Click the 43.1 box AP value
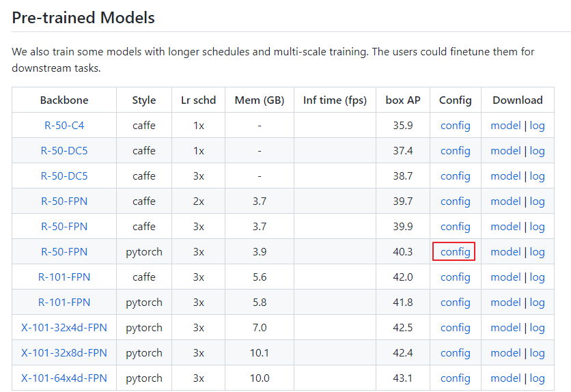This screenshot has width=571, height=392. tap(403, 378)
